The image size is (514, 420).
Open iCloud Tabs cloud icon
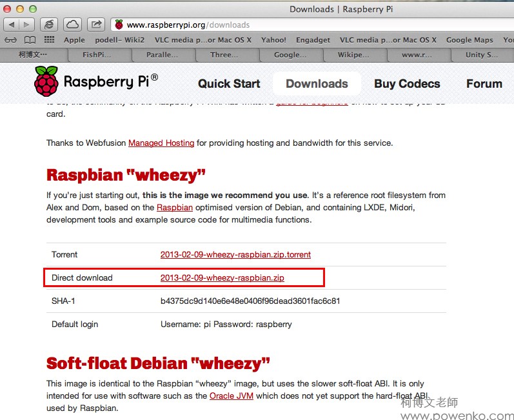click(x=72, y=25)
